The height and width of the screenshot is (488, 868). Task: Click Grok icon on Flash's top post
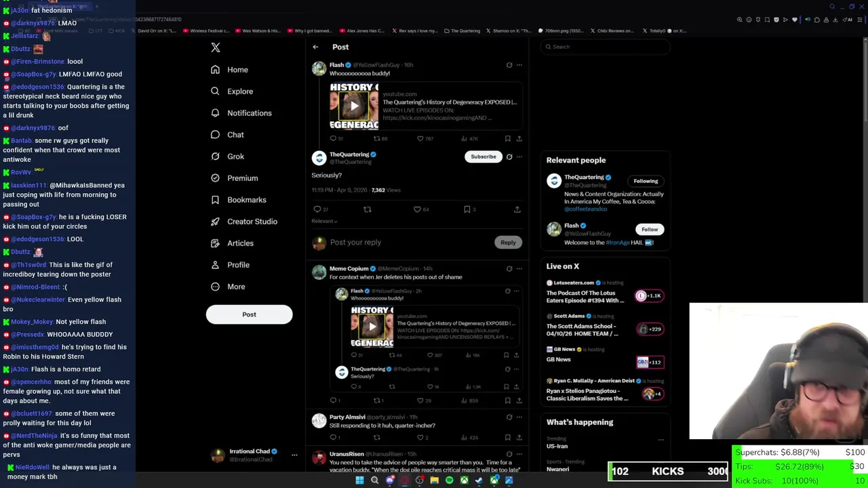(509, 65)
